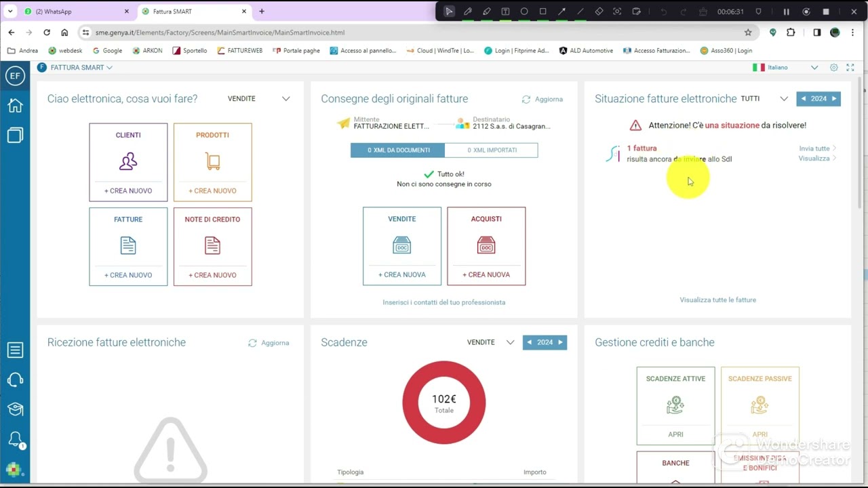
Task: Create a new fattura via + CREA NUOVO
Action: tap(128, 275)
